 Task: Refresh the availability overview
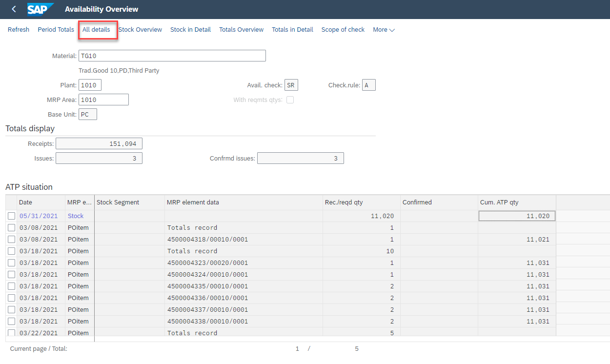19,30
